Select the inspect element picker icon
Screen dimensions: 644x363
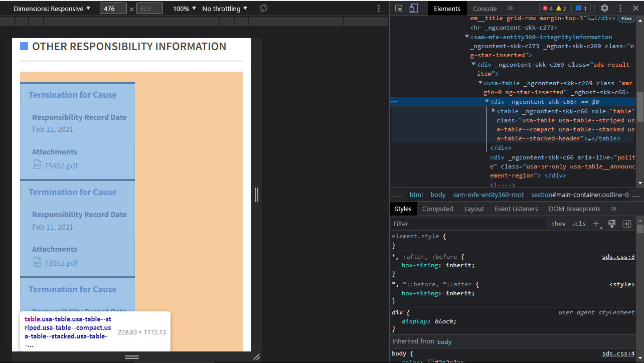click(399, 9)
